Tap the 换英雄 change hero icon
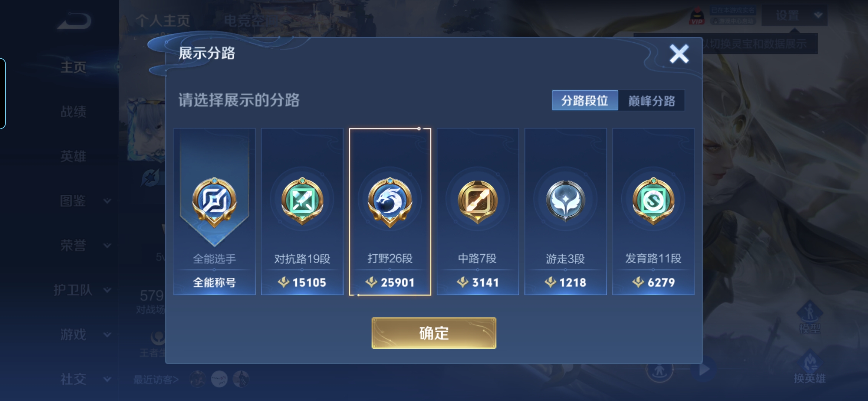The width and height of the screenshot is (868, 401). [x=809, y=367]
